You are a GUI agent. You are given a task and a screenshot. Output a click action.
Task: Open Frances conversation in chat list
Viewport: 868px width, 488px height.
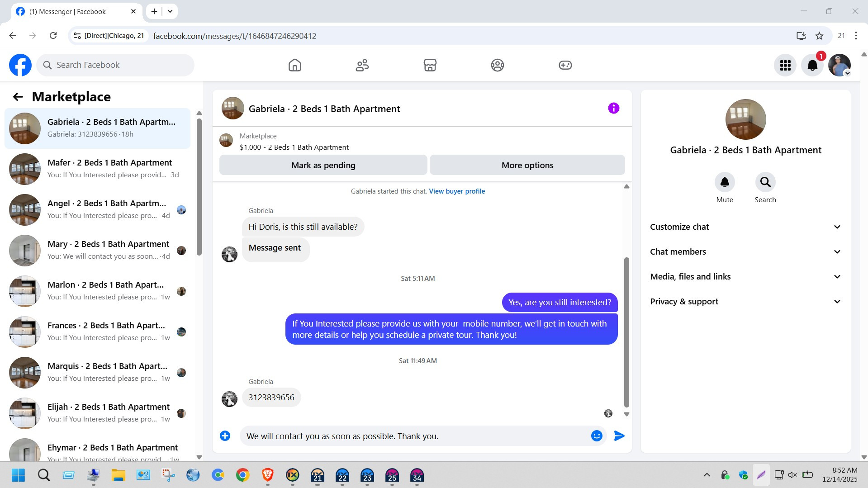[97, 332]
